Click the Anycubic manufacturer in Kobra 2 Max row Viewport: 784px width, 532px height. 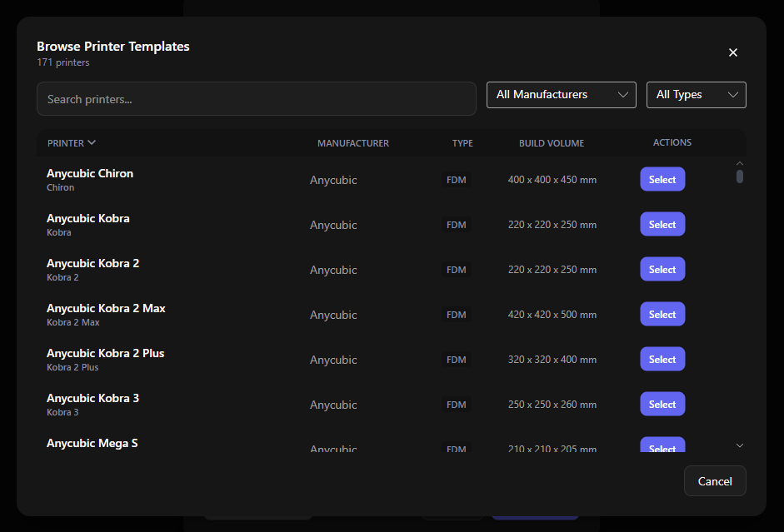pyautogui.click(x=333, y=316)
